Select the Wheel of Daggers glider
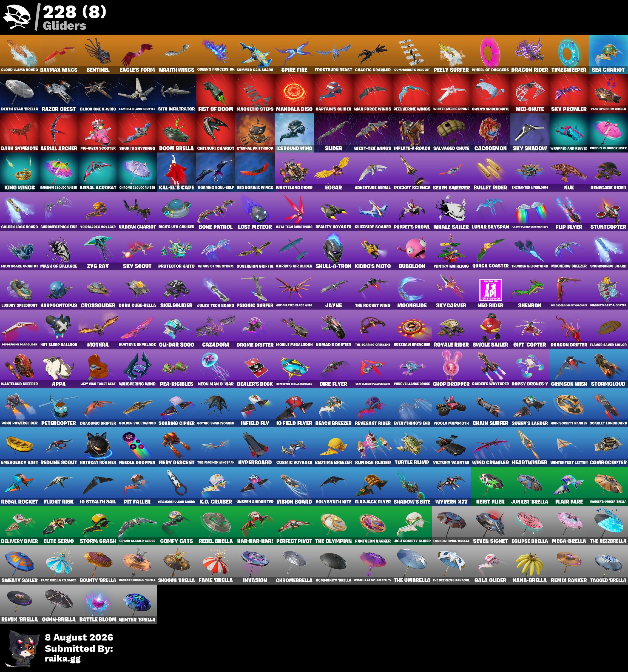 click(490, 54)
